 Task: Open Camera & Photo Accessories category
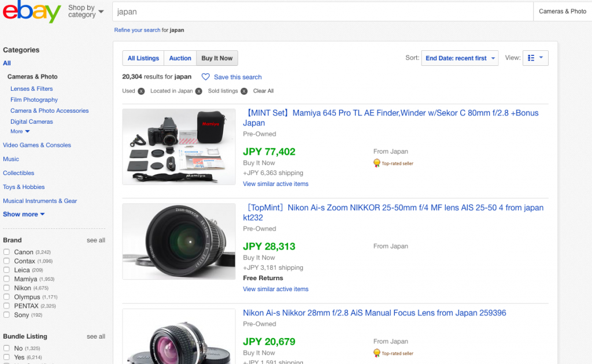click(x=50, y=110)
